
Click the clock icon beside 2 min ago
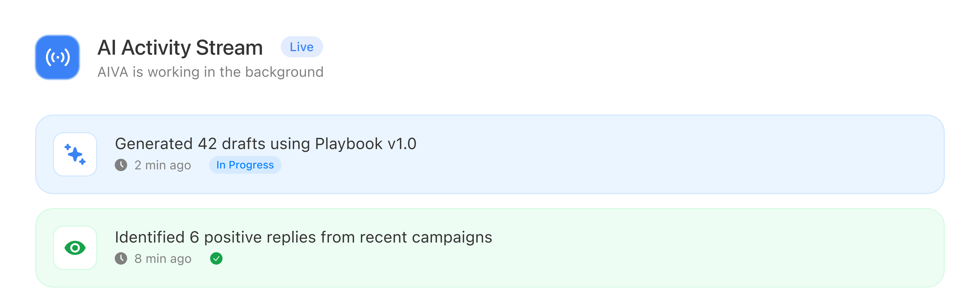click(121, 165)
